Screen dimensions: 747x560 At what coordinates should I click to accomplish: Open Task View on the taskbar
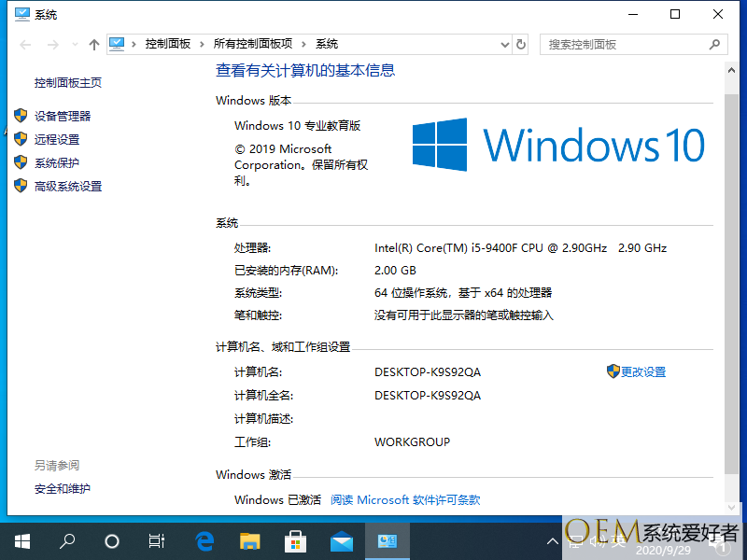[x=157, y=540]
